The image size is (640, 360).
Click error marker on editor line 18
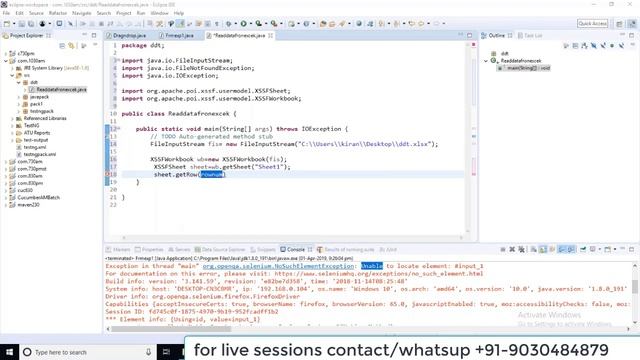coord(108,174)
